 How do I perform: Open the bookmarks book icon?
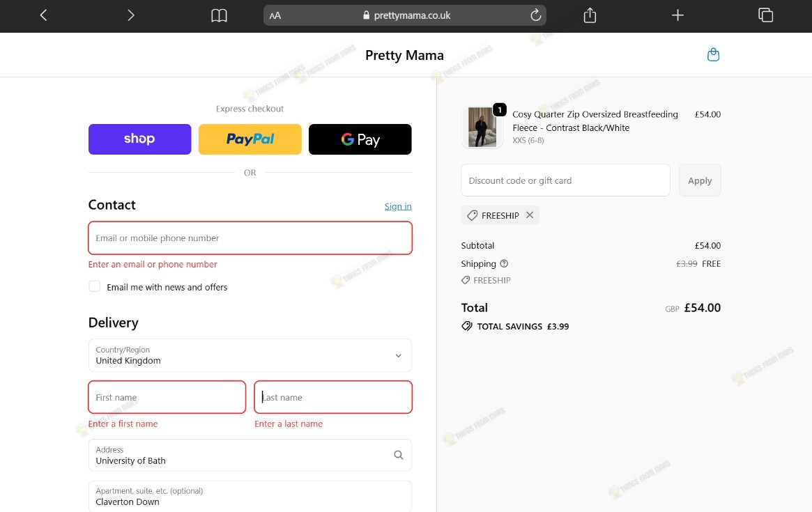tap(219, 15)
